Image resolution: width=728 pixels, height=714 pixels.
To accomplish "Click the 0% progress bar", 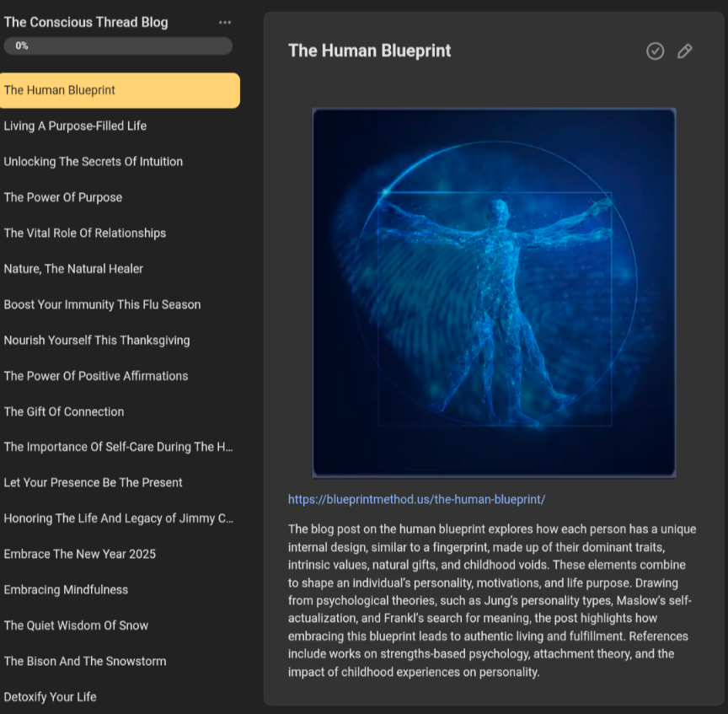I will click(x=118, y=46).
